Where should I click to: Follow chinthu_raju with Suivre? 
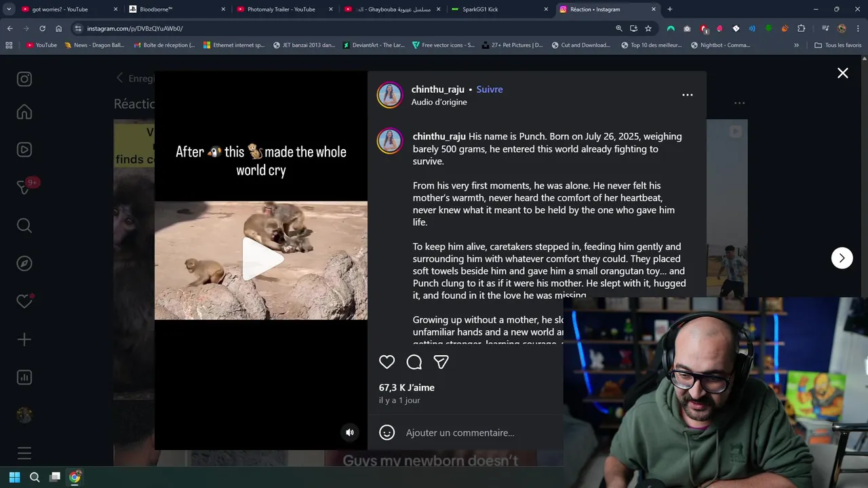489,89
